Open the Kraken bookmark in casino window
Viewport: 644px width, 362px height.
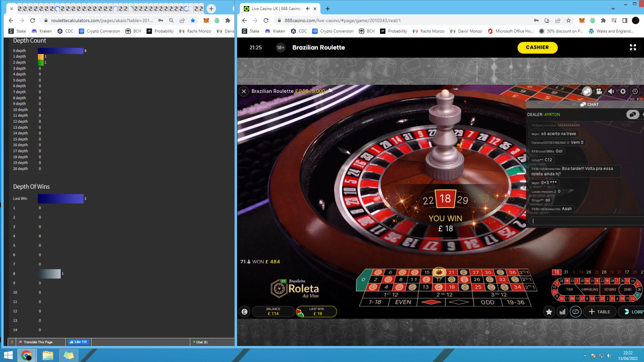pyautogui.click(x=275, y=31)
